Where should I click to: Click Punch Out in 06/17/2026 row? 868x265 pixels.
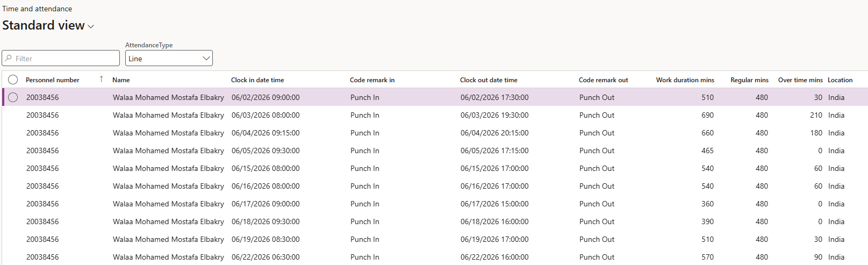point(597,204)
